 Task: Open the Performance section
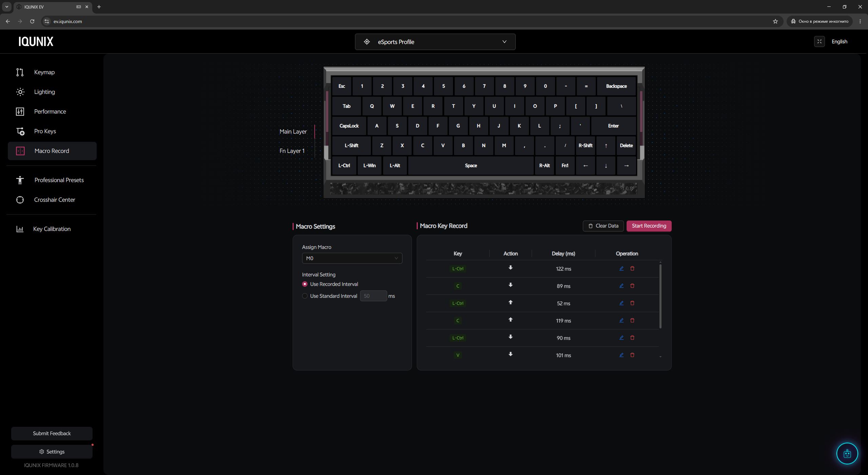[x=52, y=112]
